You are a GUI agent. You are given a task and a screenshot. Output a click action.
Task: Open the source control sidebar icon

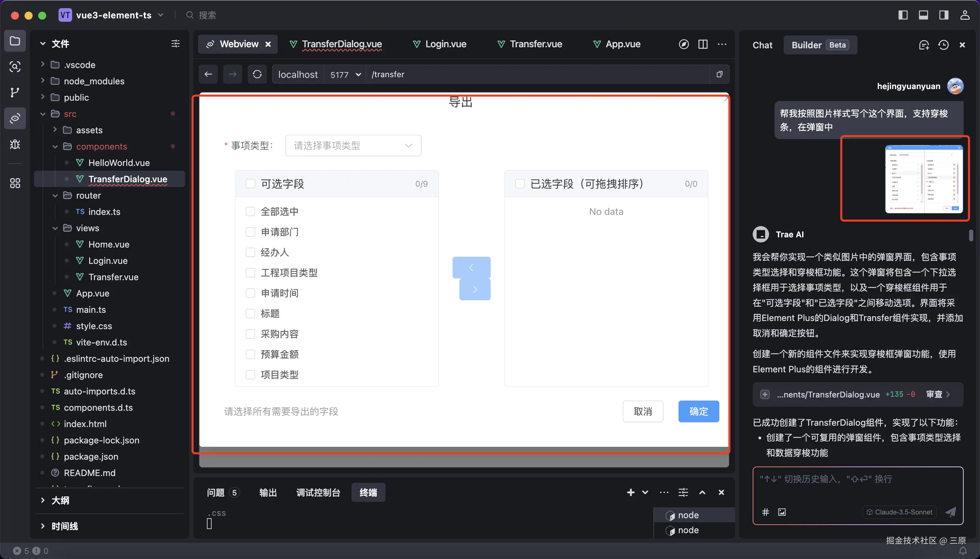click(15, 92)
